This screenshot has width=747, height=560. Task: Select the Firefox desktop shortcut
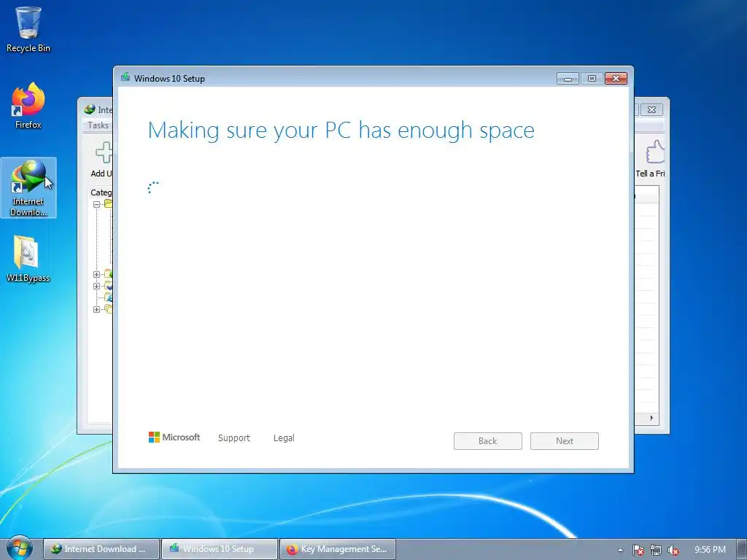click(28, 106)
